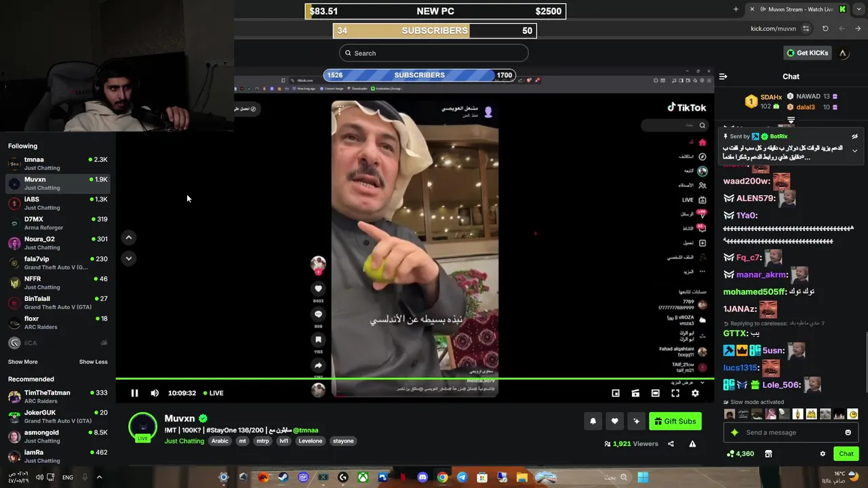868x488 pixels.
Task: Select the Arabic tag
Action: [220, 441]
